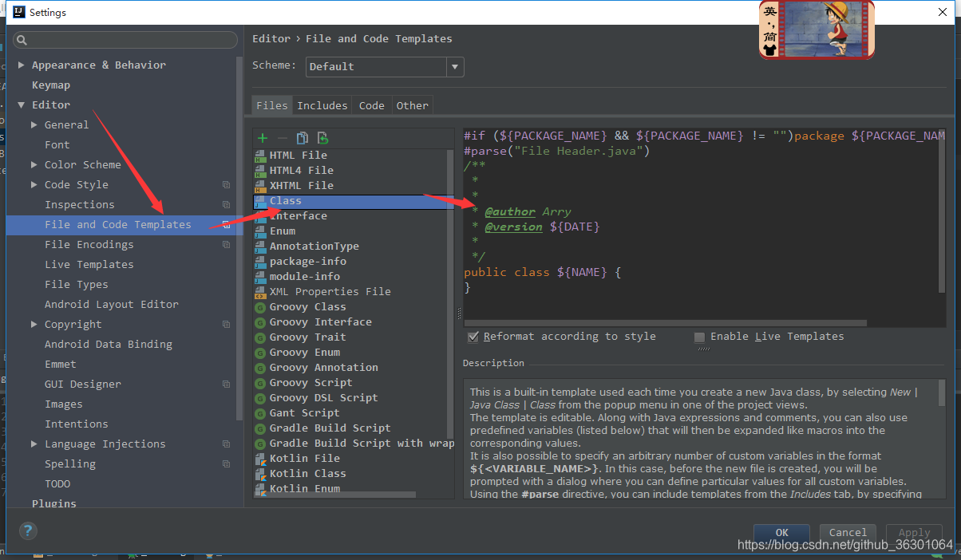Click project-level icon beside File Encodings
Viewport: 961px width, 560px height.
pos(226,245)
